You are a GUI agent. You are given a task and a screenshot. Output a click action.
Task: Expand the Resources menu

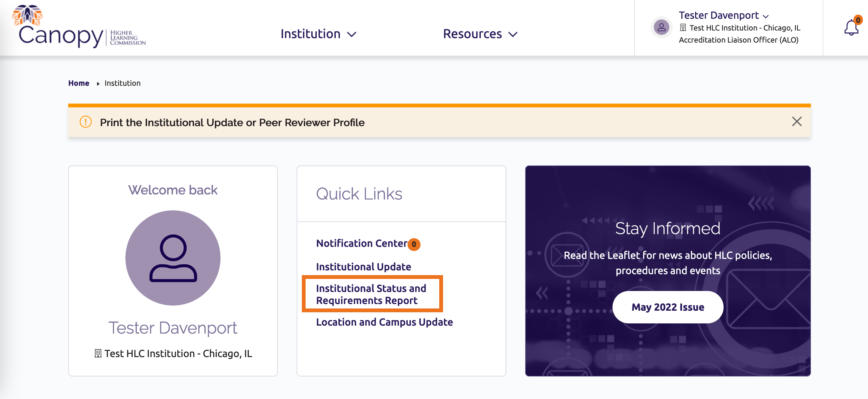[480, 34]
